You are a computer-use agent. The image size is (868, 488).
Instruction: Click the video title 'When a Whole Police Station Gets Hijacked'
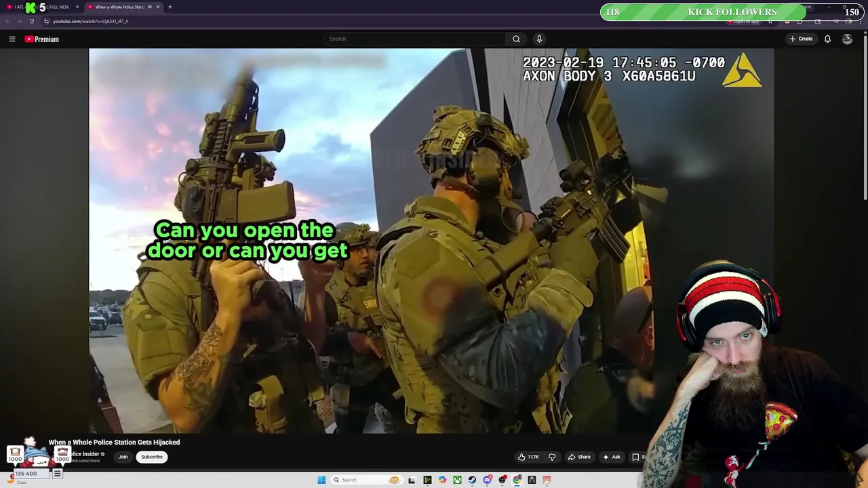tap(114, 442)
